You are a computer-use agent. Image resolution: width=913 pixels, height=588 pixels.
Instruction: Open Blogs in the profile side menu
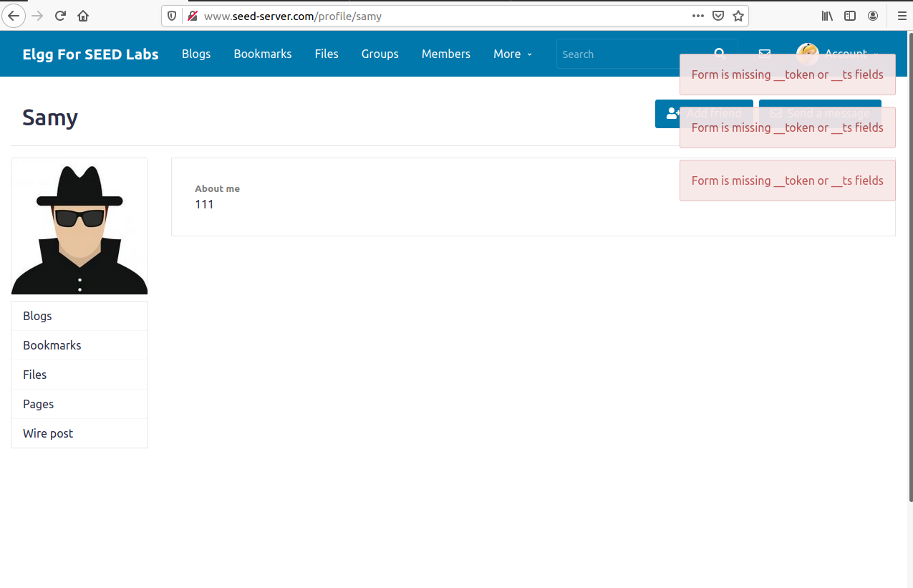pyautogui.click(x=79, y=316)
